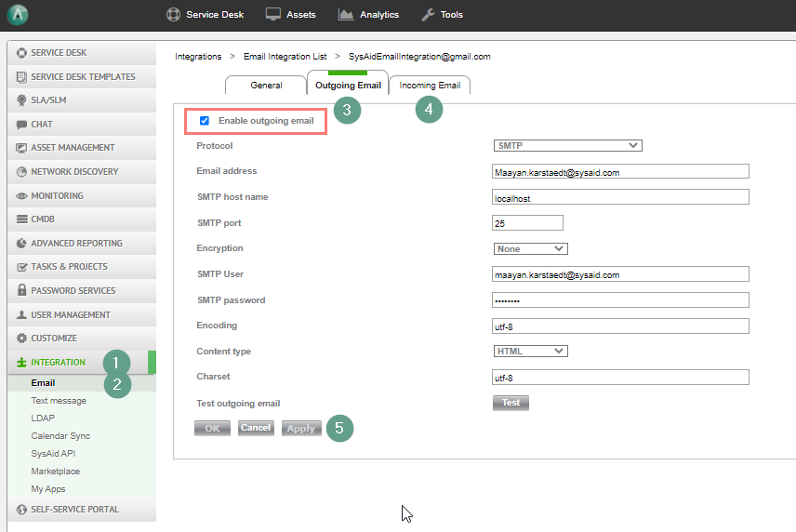Click the OK button
Screen dimensions: 796x532
coord(212,429)
